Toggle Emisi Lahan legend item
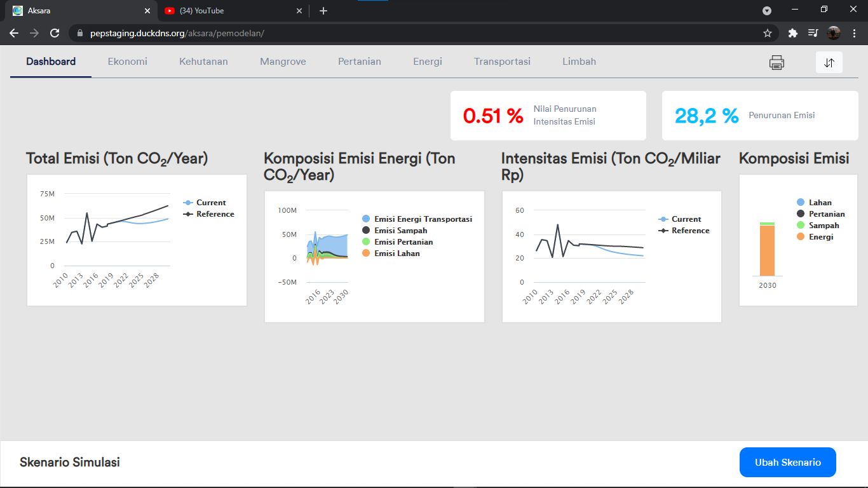The image size is (868, 488). point(390,254)
